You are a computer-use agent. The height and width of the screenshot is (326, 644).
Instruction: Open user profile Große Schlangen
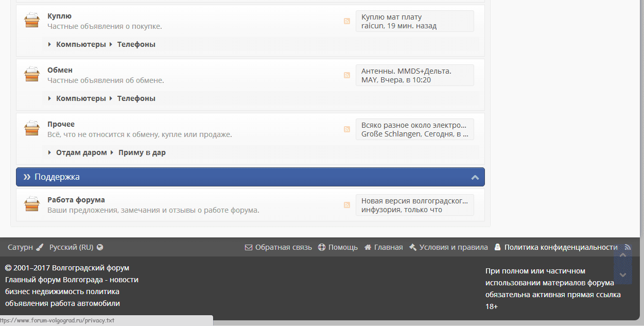[392, 134]
